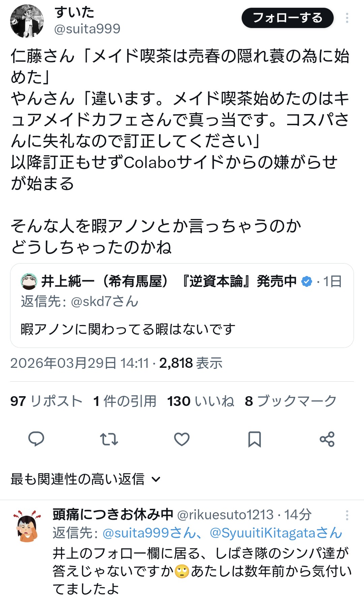Viewport: 364px width, 602px height.
Task: Open すいた's profile avatar
Action: 27,21
